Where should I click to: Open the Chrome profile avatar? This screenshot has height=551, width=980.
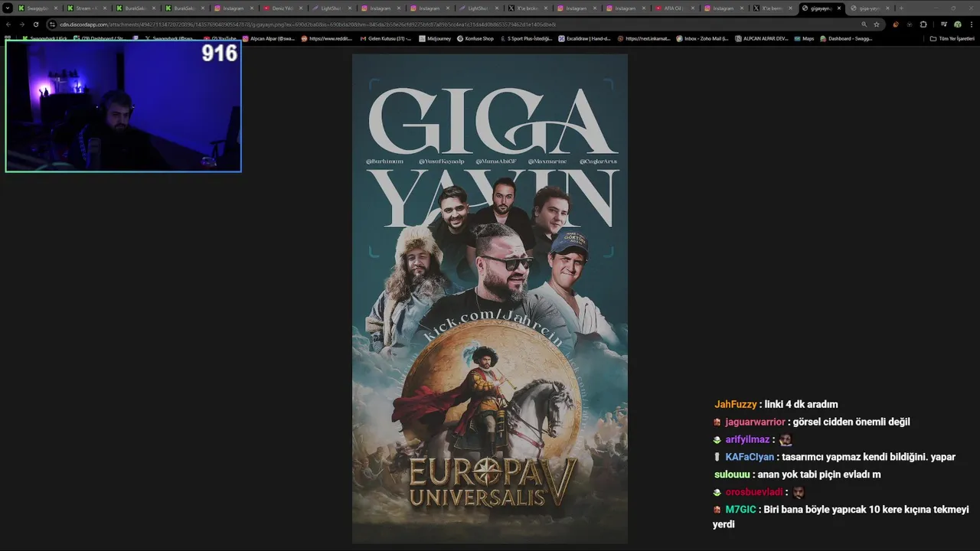(x=957, y=24)
